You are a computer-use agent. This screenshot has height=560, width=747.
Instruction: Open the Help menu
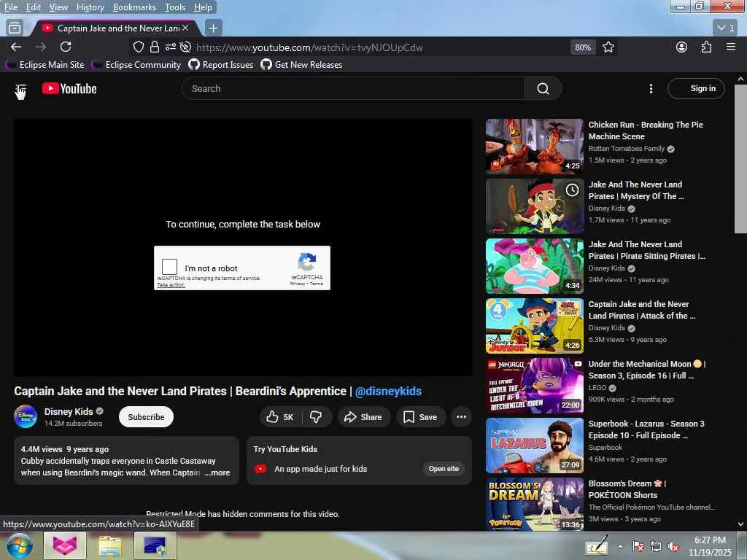(203, 7)
